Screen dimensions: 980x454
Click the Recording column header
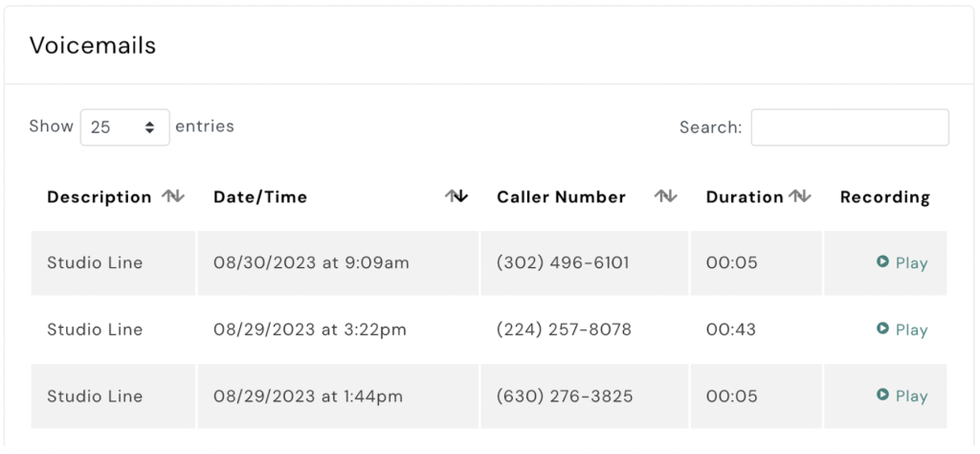(884, 197)
